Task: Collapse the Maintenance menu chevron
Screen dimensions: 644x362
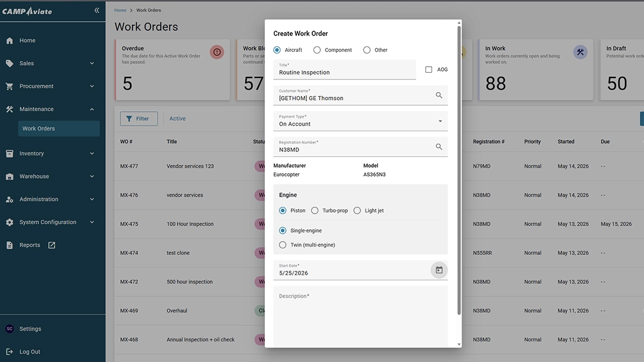Action: tap(92, 109)
